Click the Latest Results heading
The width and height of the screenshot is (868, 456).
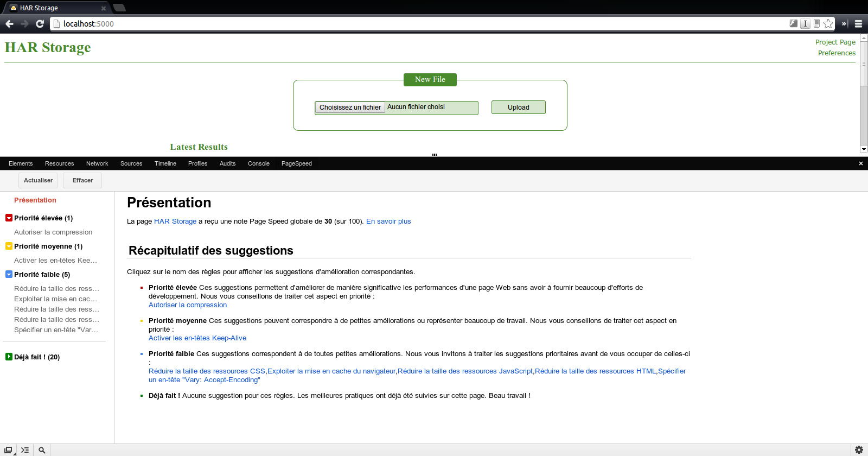pos(199,147)
